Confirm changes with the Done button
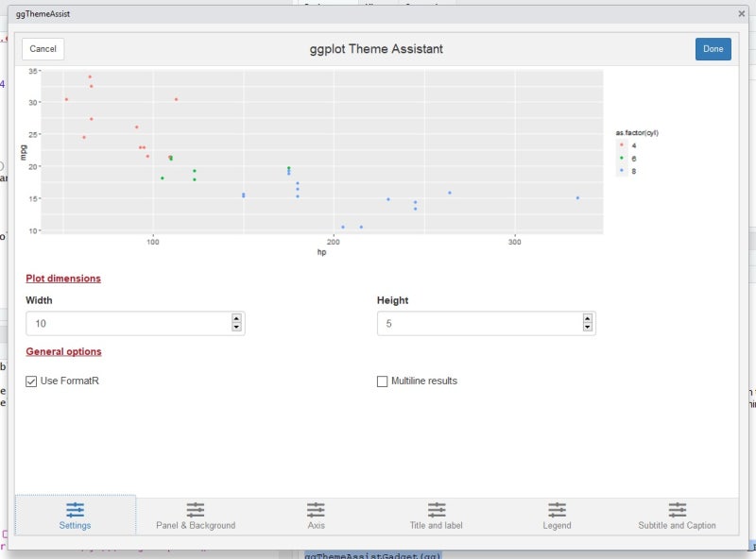The width and height of the screenshot is (756, 559). 713,49
